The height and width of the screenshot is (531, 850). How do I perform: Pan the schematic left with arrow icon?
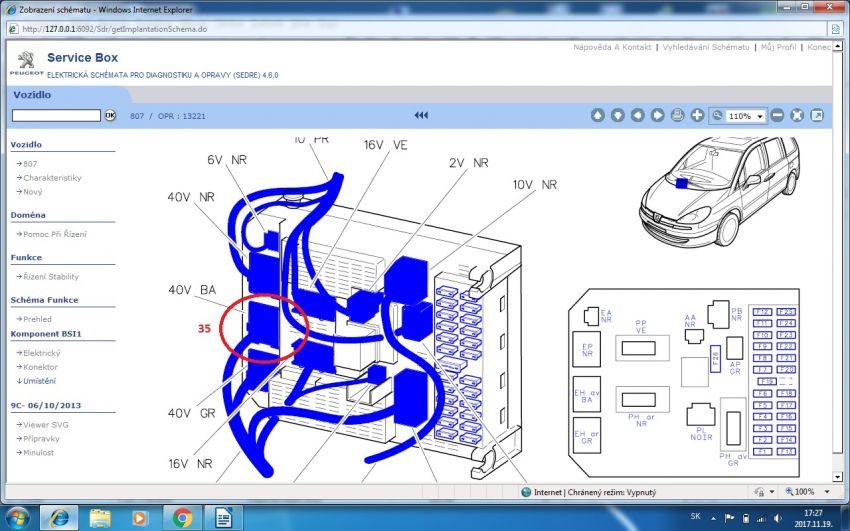tap(638, 115)
